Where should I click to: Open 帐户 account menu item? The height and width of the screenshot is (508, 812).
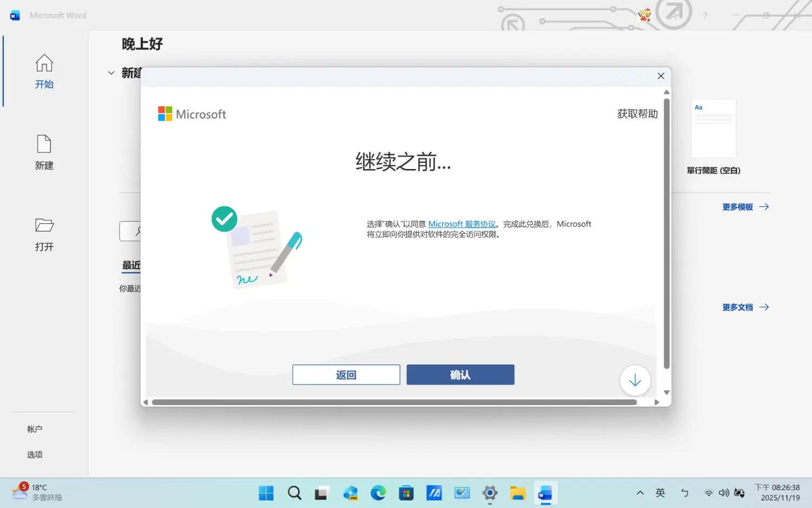(x=35, y=429)
